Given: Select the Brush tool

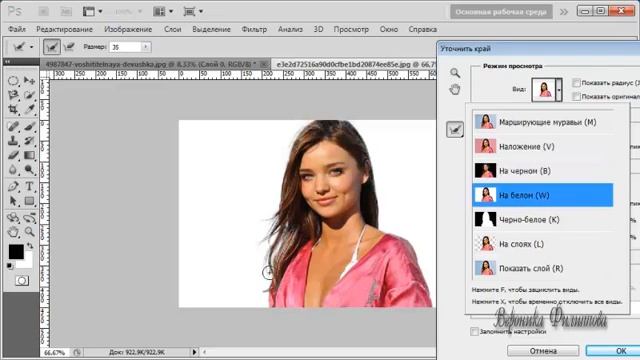Looking at the screenshot, I should 29,127.
